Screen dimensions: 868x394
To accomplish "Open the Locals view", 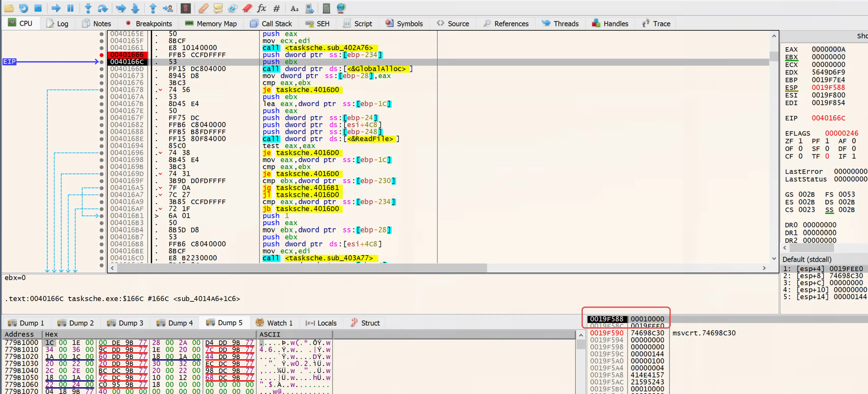I will [x=321, y=322].
